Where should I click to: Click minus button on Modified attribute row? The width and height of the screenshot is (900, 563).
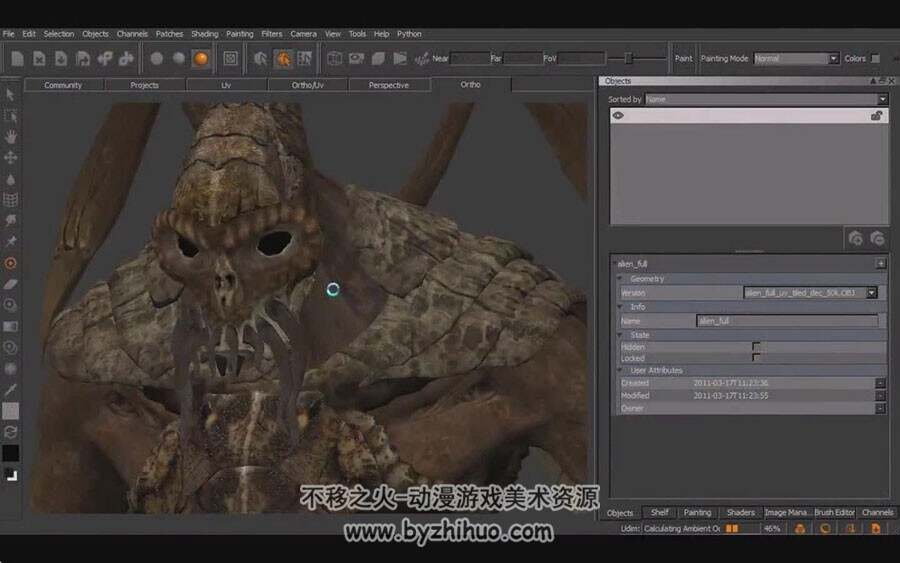tap(880, 396)
